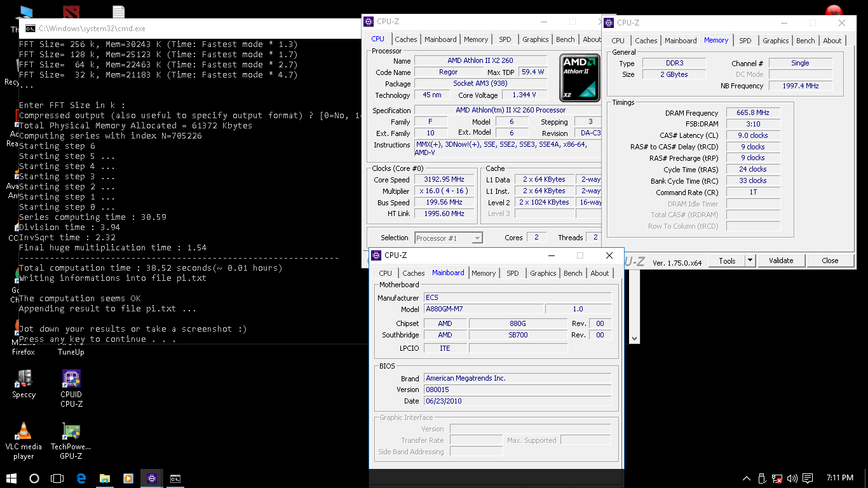Viewport: 868px width, 488px height.
Task: Open the USB safely-remove icon in the system tray
Action: click(762, 478)
